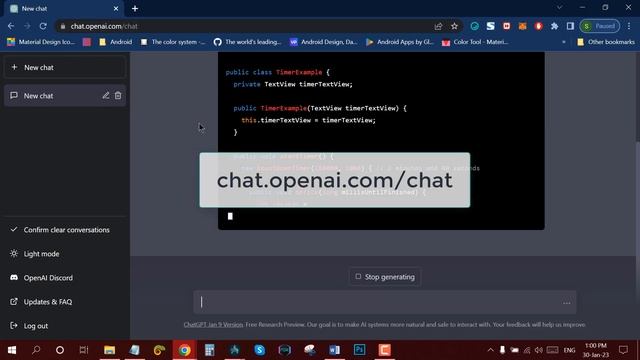The height and width of the screenshot is (360, 640).
Task: Click the red shield extension icon
Action: pyautogui.click(x=538, y=26)
